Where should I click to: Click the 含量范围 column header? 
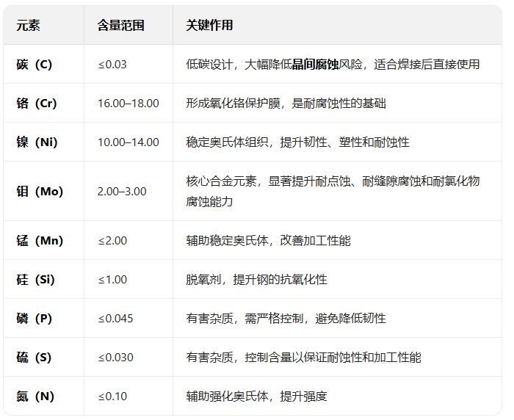tap(120, 26)
